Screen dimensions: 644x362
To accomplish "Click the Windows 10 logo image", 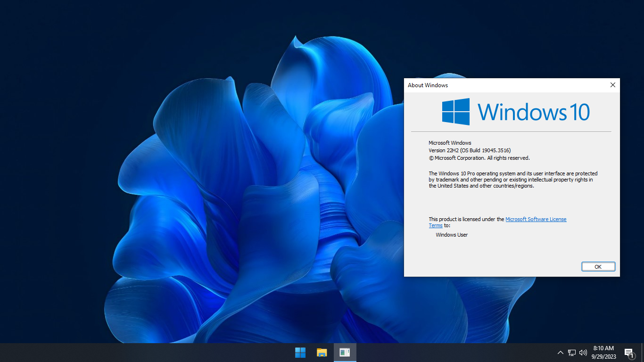I will click(x=516, y=112).
